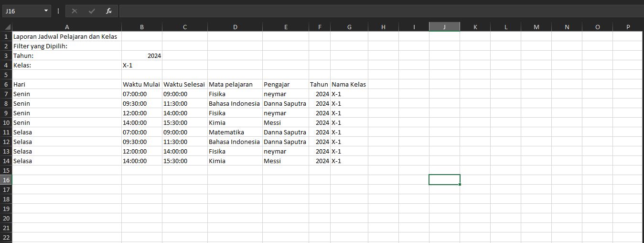
Task: Click the report title cell in row 1
Action: pyautogui.click(x=66, y=36)
